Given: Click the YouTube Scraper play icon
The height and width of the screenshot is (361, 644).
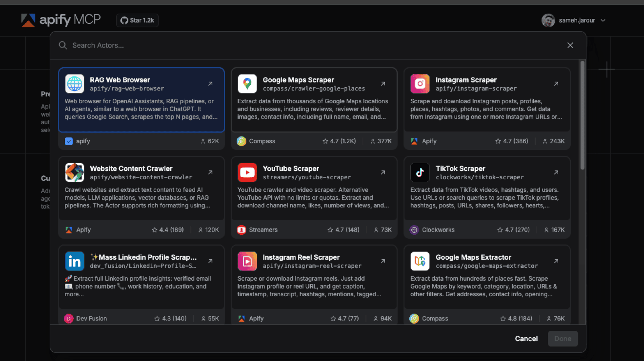Looking at the screenshot, I should (247, 172).
